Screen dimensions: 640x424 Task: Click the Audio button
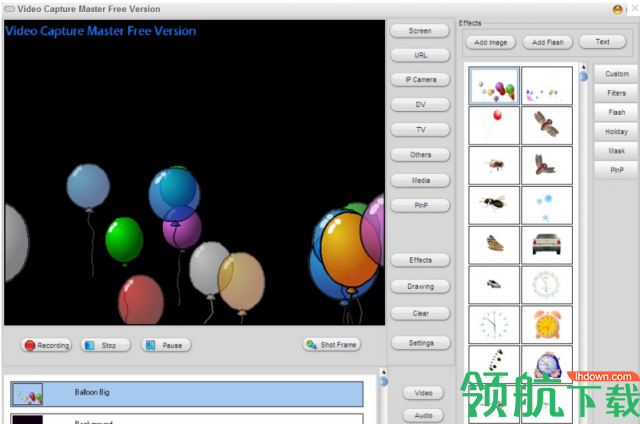[x=423, y=415]
